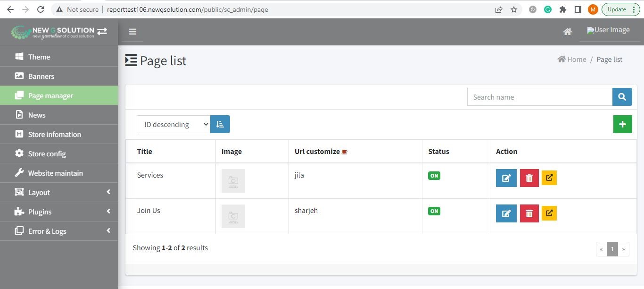Image resolution: width=644 pixels, height=289 pixels.
Task: Open Theme in the sidebar
Action: [x=59, y=57]
